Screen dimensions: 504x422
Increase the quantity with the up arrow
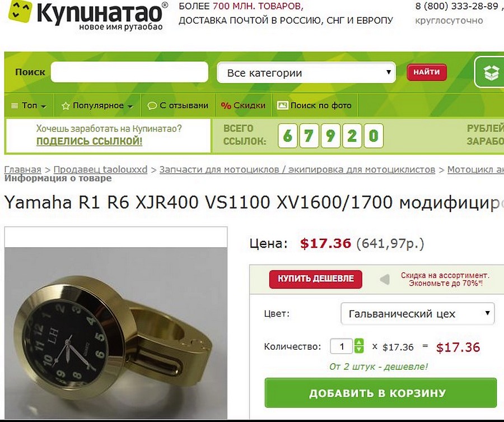pos(359,342)
